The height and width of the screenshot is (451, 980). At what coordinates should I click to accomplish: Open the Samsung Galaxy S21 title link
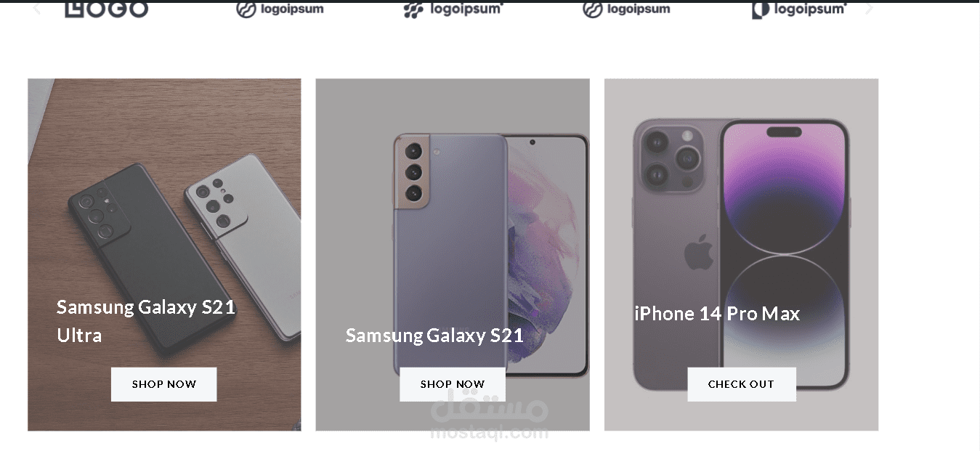coord(434,335)
